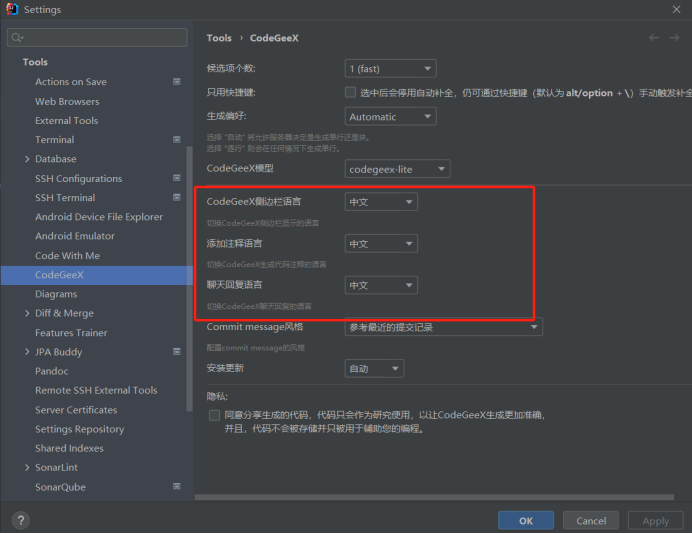Click the settings tree vertical scrollbar
Screen dimensions: 692x534
pos(189,278)
